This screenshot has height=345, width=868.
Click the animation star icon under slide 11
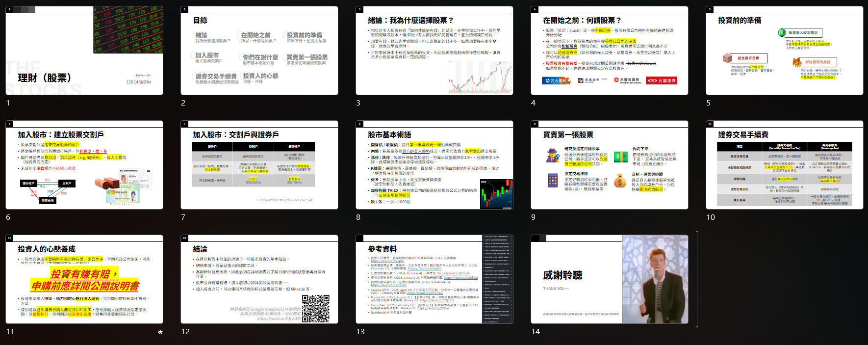[160, 332]
